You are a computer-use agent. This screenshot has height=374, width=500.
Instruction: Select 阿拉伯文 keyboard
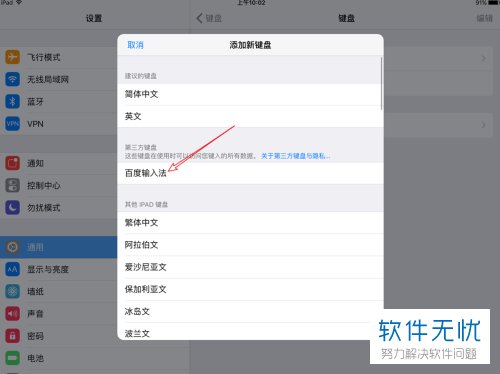click(250, 245)
